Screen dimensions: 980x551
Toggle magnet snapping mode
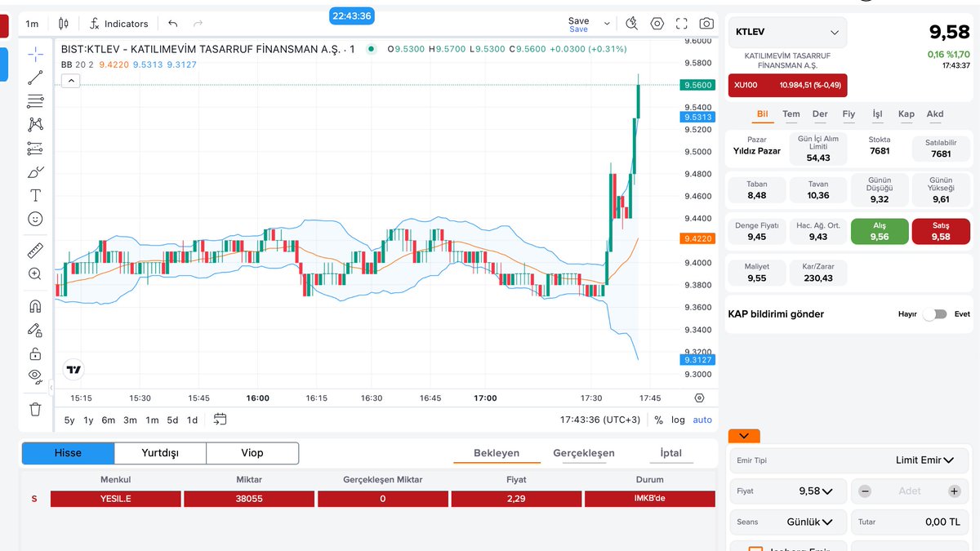tap(35, 306)
